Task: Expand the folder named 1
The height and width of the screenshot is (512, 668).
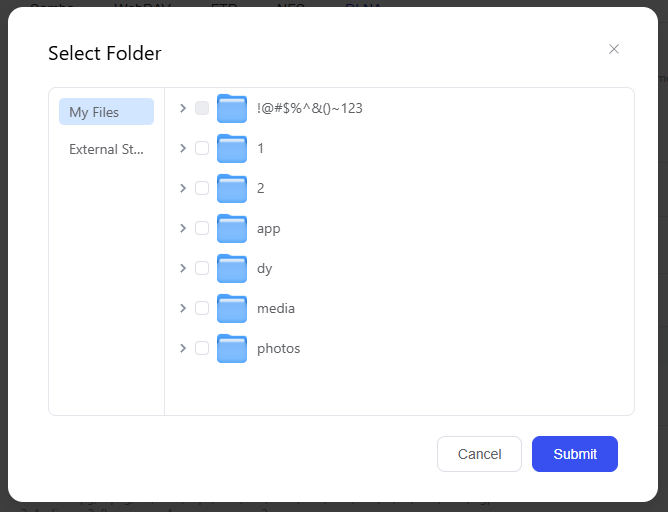Action: (183, 148)
